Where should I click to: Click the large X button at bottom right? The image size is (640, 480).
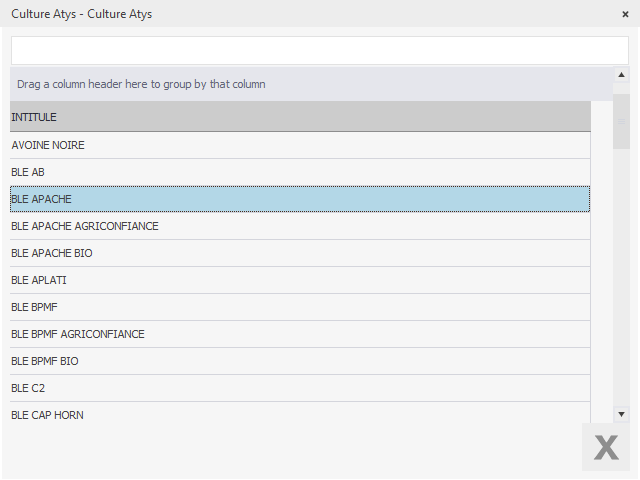(606, 447)
